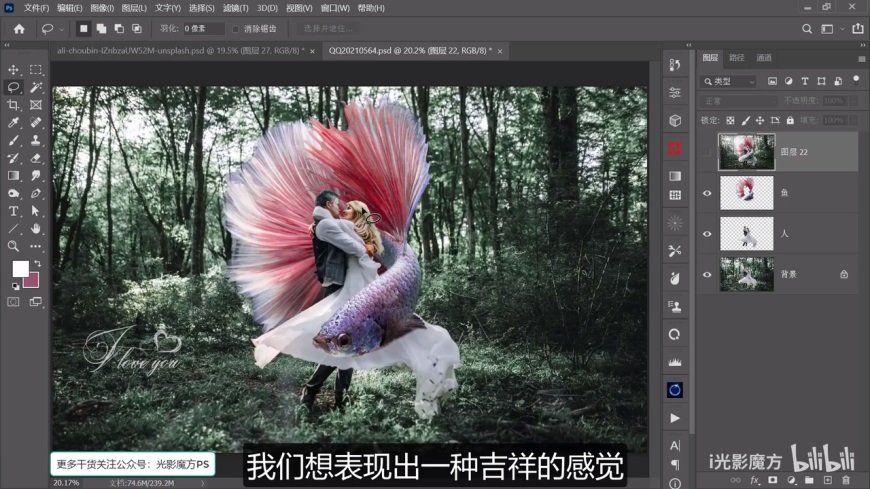Image resolution: width=870 pixels, height=489 pixels.
Task: Select the Zoom tool
Action: pyautogui.click(x=13, y=246)
